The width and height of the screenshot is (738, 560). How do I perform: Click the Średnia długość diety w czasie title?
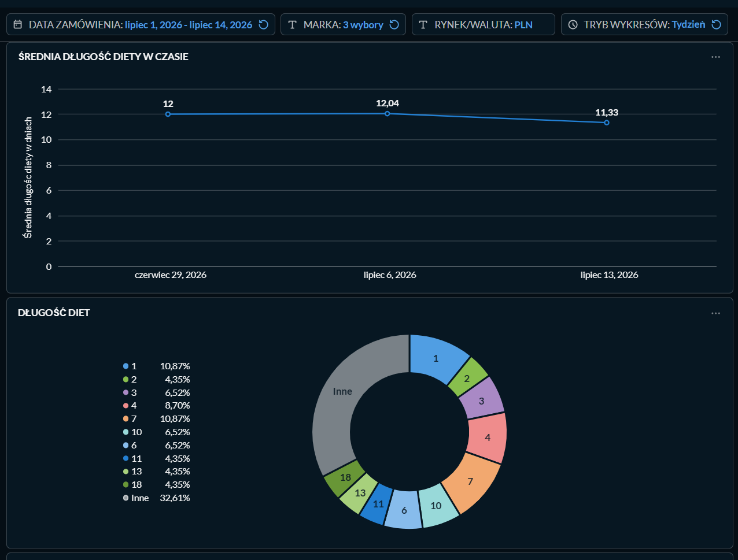pyautogui.click(x=103, y=57)
